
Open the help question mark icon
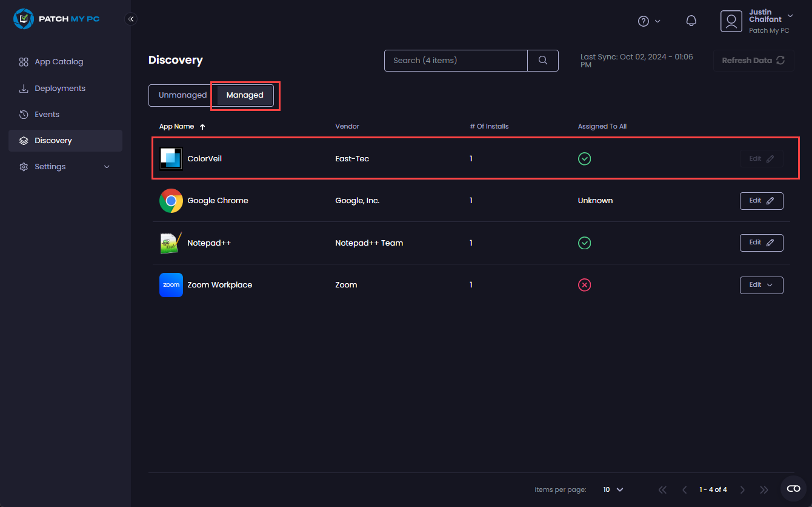coord(643,21)
